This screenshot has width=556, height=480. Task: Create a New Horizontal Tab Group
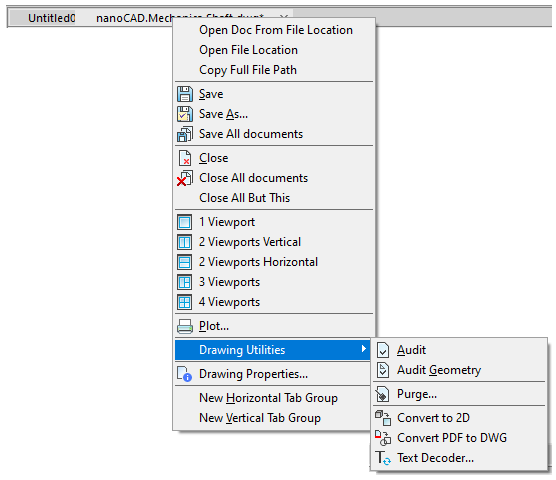click(272, 398)
